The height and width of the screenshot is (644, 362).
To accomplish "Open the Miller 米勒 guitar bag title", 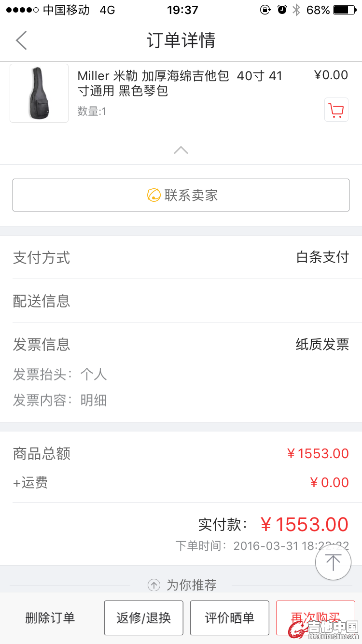I will point(180,83).
